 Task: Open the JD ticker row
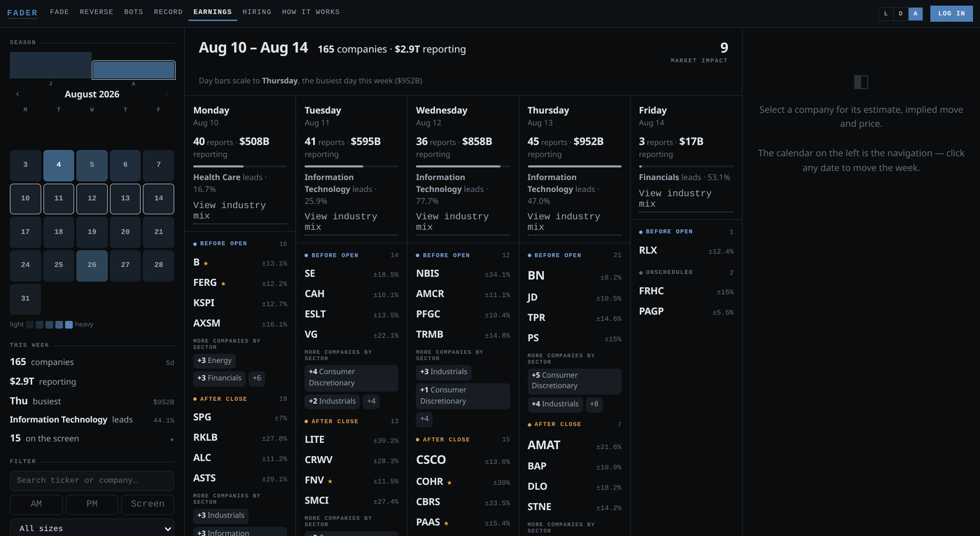(x=574, y=298)
